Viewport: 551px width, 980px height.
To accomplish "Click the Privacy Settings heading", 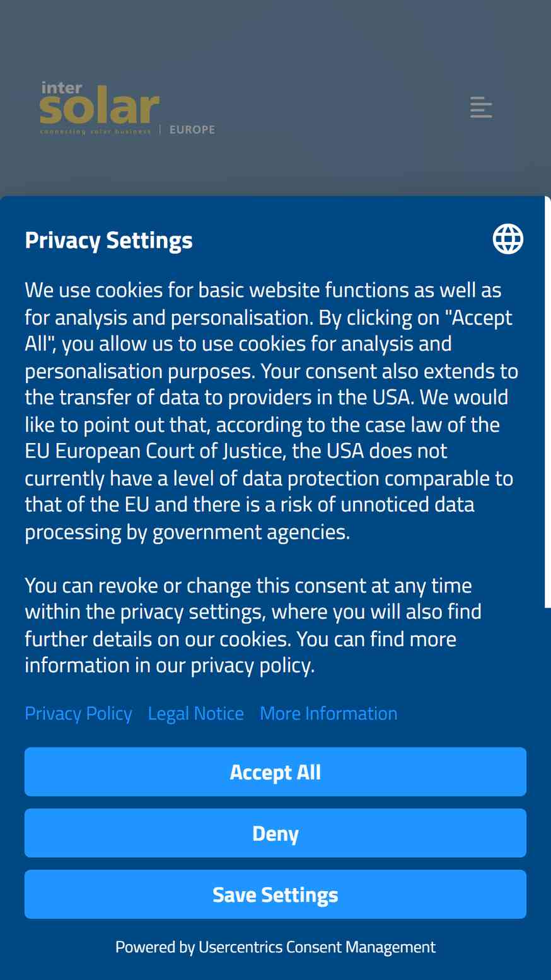I will [x=108, y=240].
